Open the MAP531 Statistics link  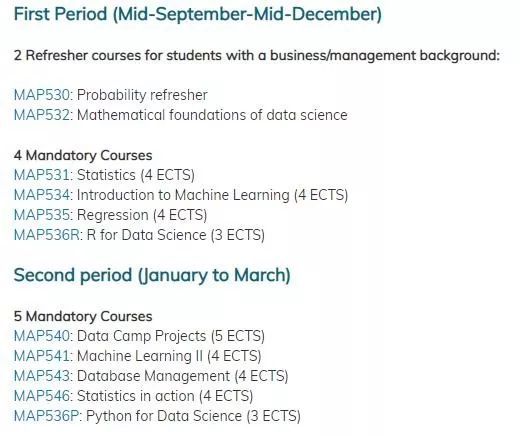tap(42, 175)
